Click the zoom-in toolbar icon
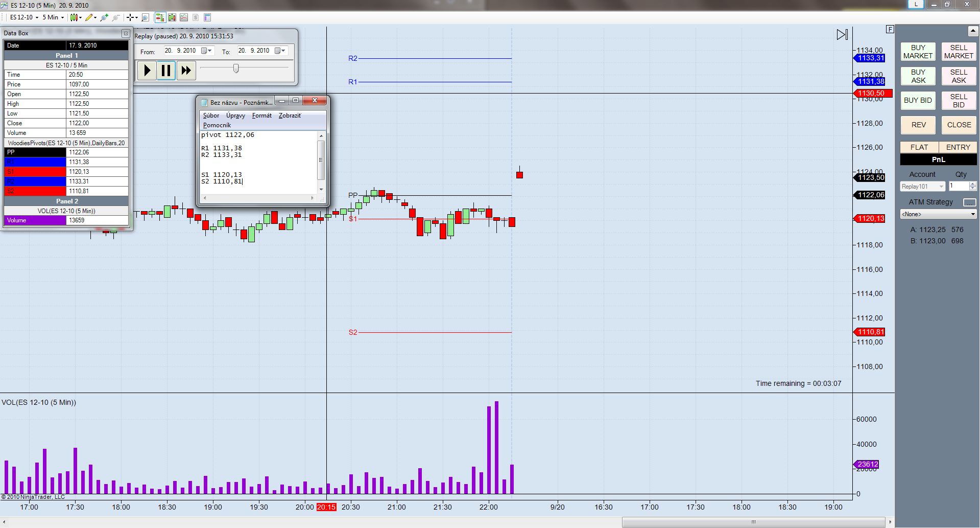Image resolution: width=980 pixels, height=528 pixels. tap(104, 17)
